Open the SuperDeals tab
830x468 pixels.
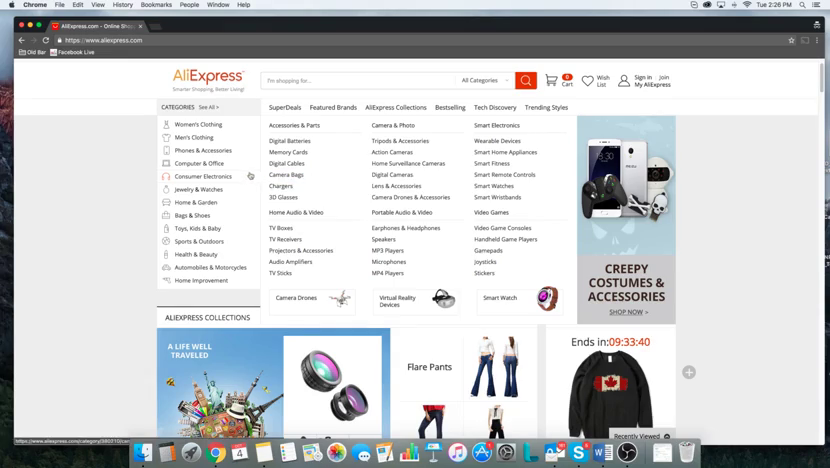(x=285, y=107)
